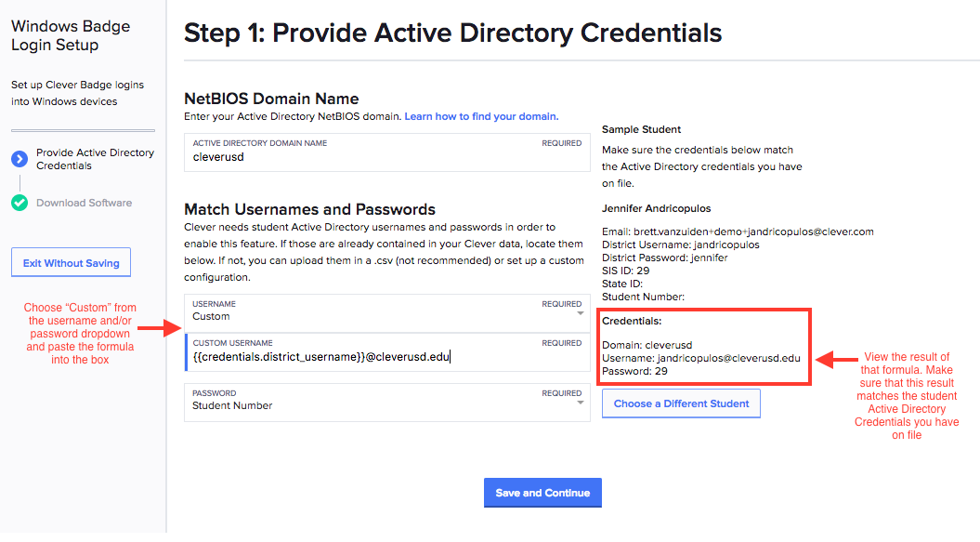
Task: Click into the Custom Username formula field
Action: (x=386, y=356)
